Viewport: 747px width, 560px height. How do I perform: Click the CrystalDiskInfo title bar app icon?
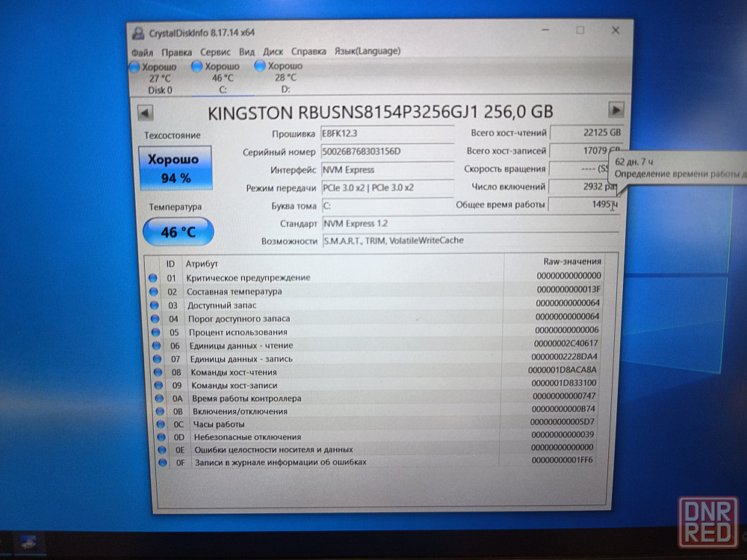click(x=138, y=33)
